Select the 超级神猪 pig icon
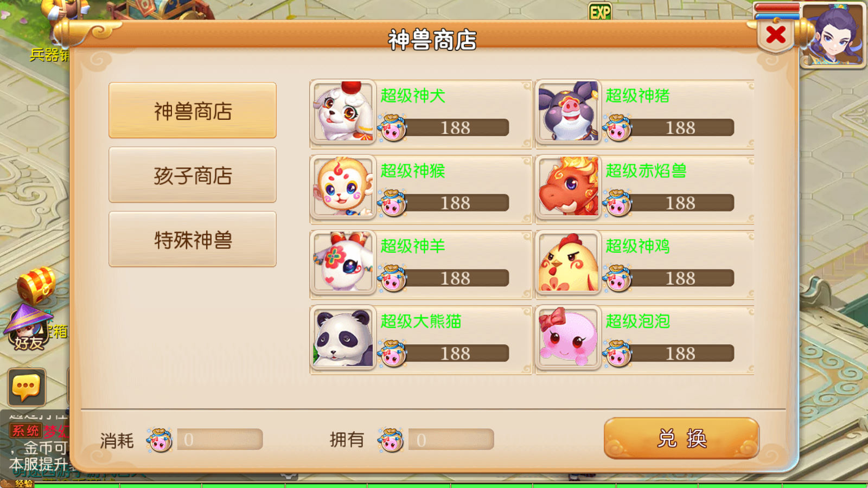Viewport: 868px width, 488px height. pyautogui.click(x=569, y=112)
